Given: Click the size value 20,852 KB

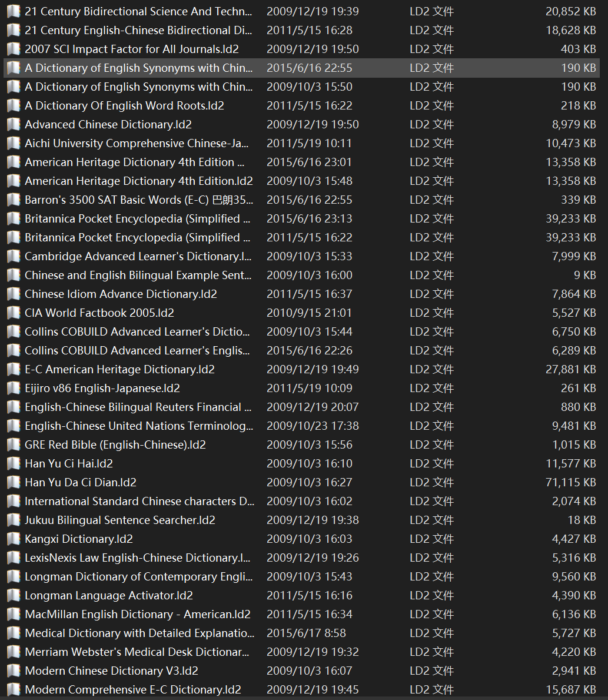Looking at the screenshot, I should [571, 11].
